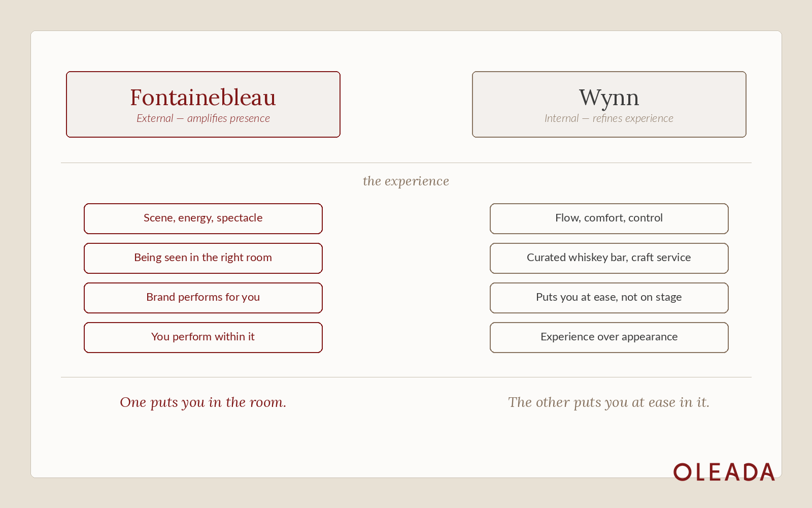Image resolution: width=812 pixels, height=508 pixels.
Task: Click the 'Experience over appearance' box
Action: pos(609,337)
